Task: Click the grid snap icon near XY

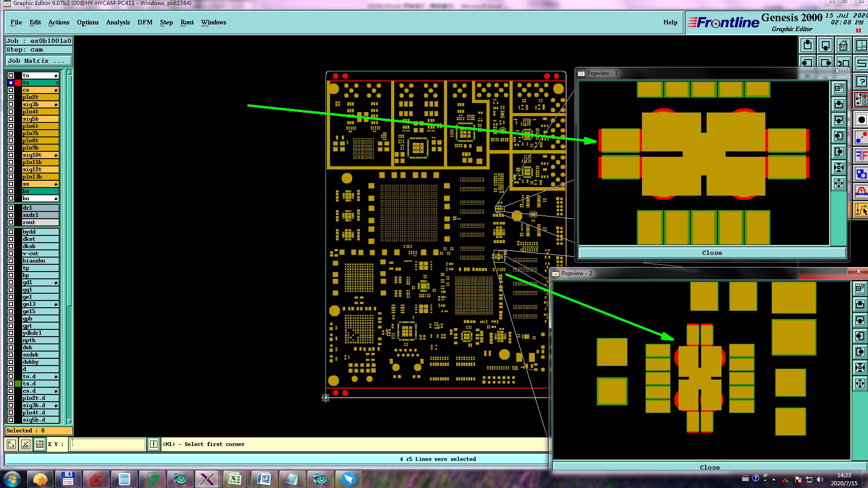Action: click(40, 444)
